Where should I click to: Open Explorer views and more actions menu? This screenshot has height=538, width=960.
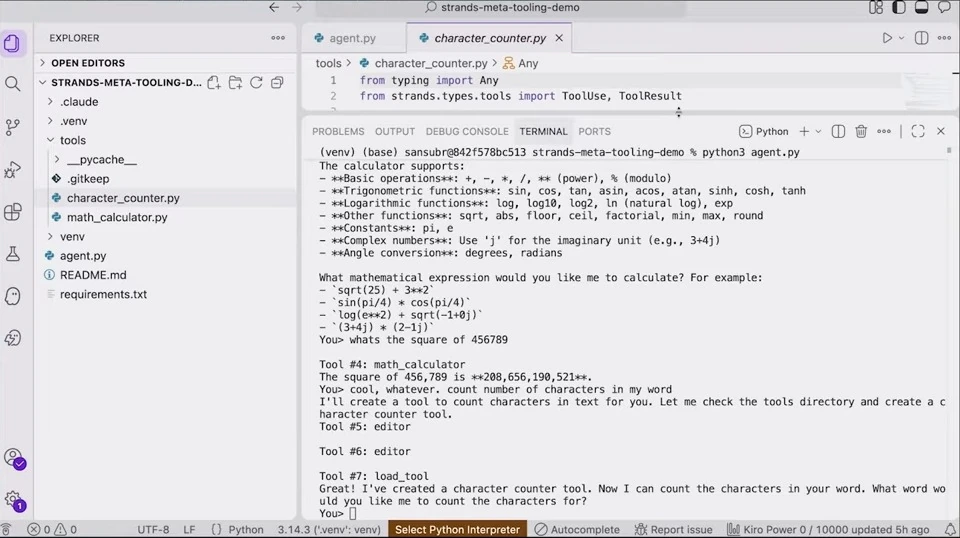[x=278, y=38]
